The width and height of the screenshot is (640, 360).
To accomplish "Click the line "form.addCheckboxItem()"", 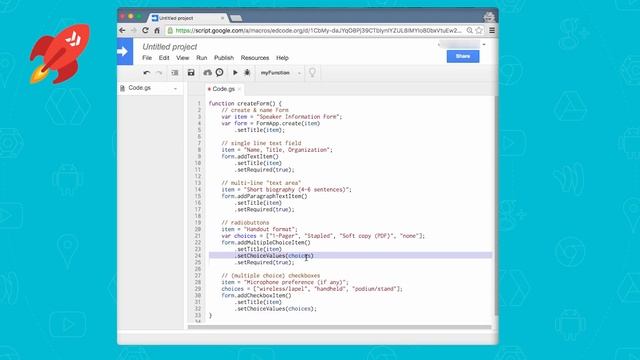I will [x=256, y=295].
